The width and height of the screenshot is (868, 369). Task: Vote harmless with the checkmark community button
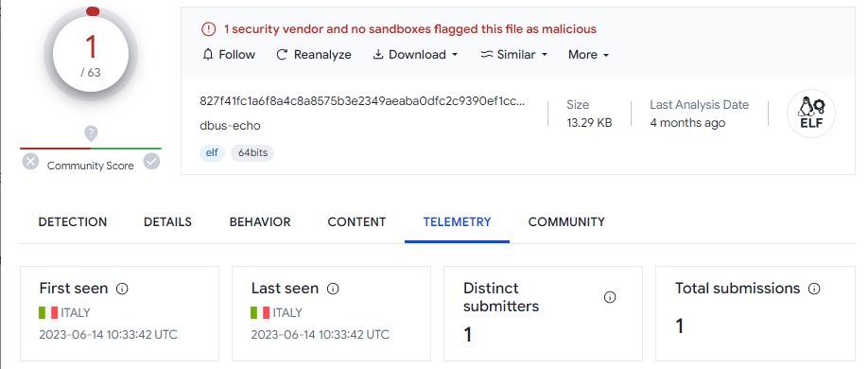151,162
